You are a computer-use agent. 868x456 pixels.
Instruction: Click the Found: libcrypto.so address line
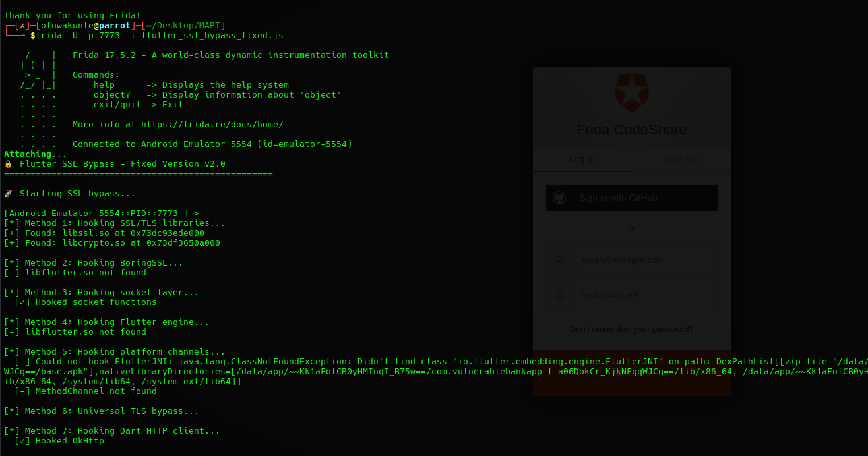pyautogui.click(x=112, y=243)
